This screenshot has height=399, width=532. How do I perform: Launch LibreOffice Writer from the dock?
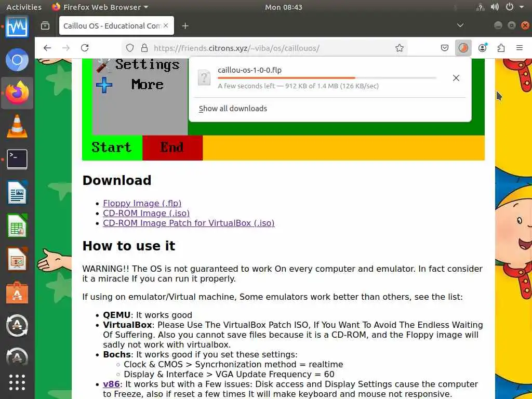pyautogui.click(x=17, y=192)
